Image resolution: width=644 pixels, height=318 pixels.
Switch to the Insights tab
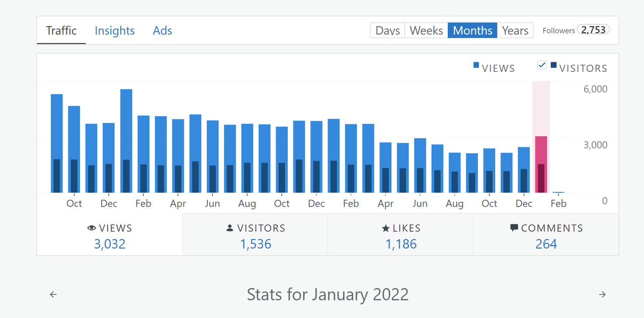[115, 31]
